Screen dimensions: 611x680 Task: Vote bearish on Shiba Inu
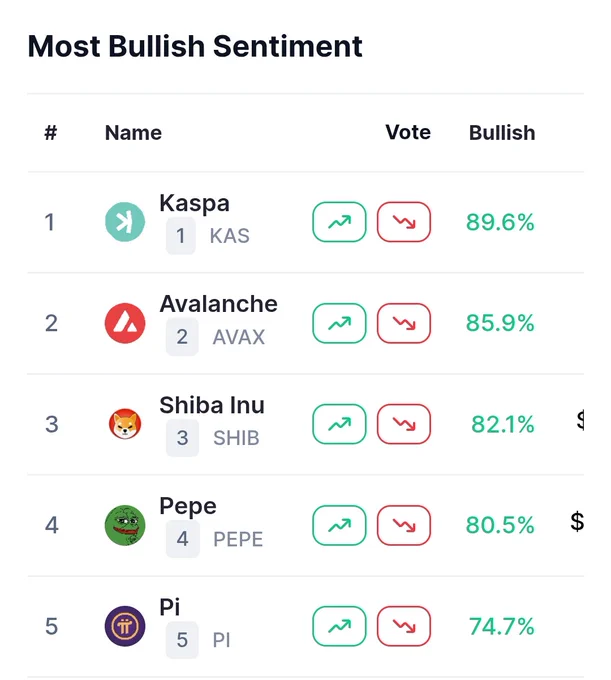point(404,424)
